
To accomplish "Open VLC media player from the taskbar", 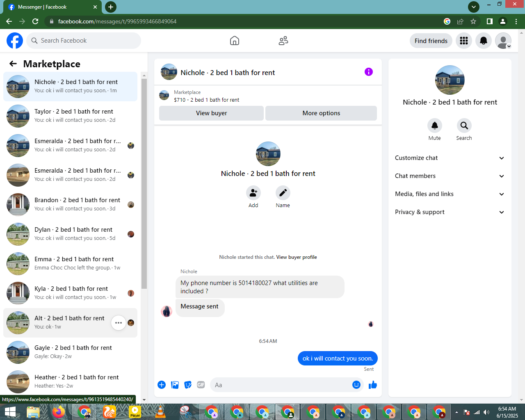I will coord(160,412).
